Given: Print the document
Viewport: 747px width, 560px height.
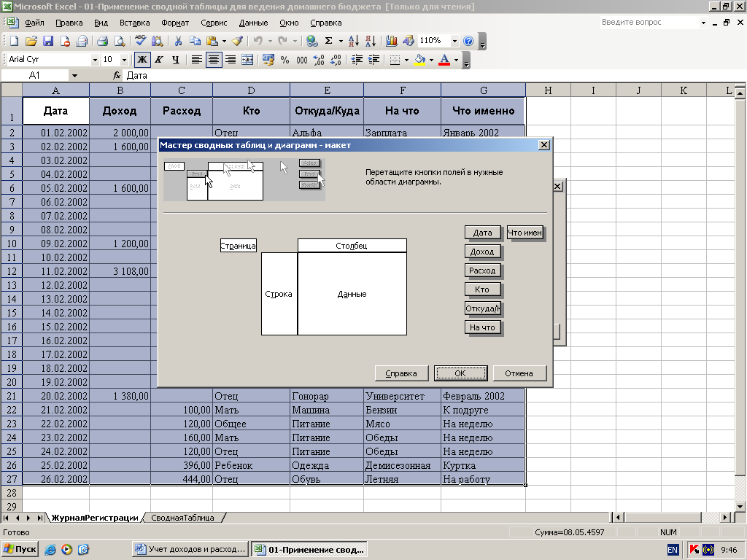Looking at the screenshot, I should coord(102,41).
